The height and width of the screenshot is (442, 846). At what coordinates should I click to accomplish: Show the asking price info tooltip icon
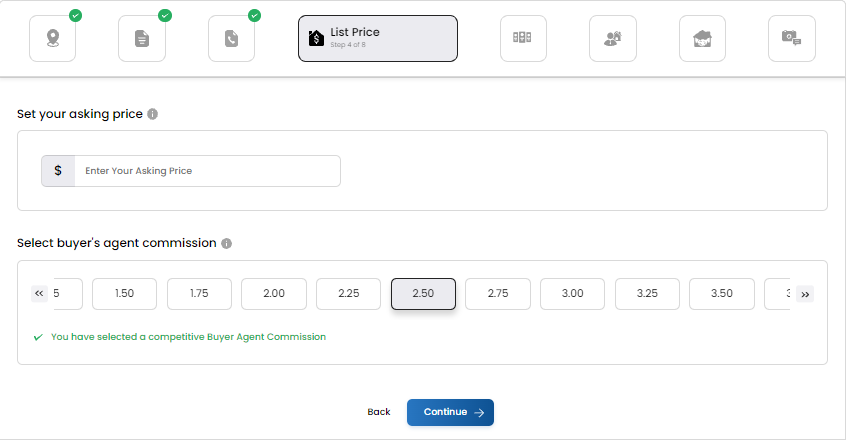153,114
